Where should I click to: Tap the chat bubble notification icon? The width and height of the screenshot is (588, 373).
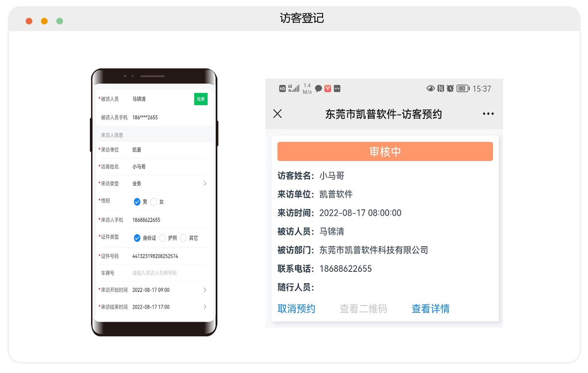318,89
